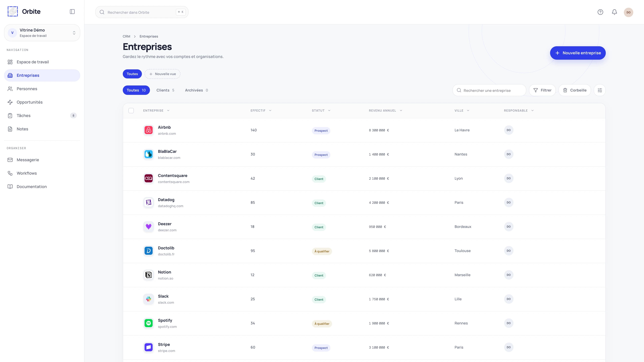Click the Client status badge for Slack
The height and width of the screenshot is (362, 644).
click(x=319, y=299)
